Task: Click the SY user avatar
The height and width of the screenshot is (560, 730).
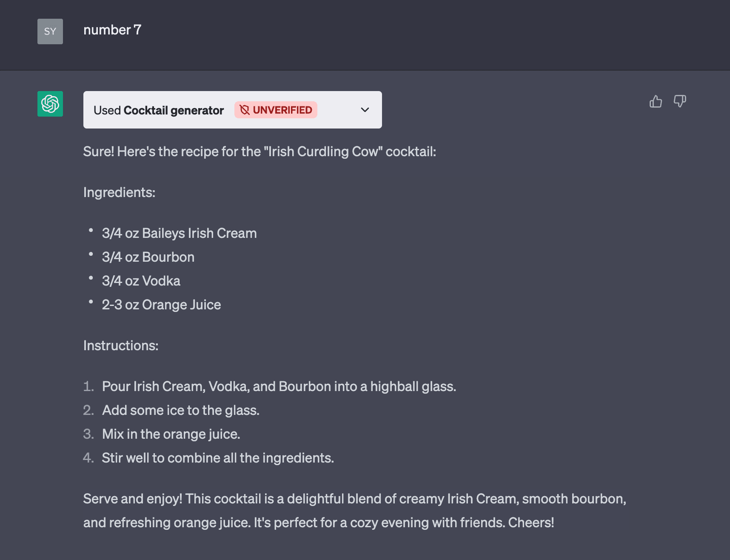Action: tap(50, 31)
